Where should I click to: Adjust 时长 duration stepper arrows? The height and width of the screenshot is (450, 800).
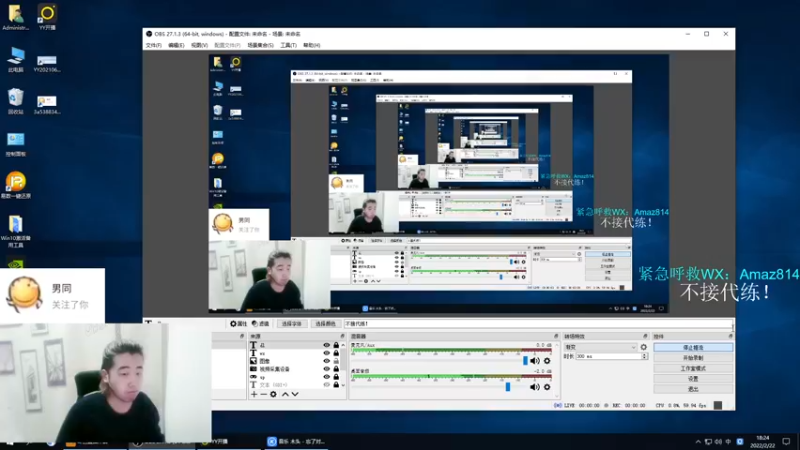coord(644,356)
